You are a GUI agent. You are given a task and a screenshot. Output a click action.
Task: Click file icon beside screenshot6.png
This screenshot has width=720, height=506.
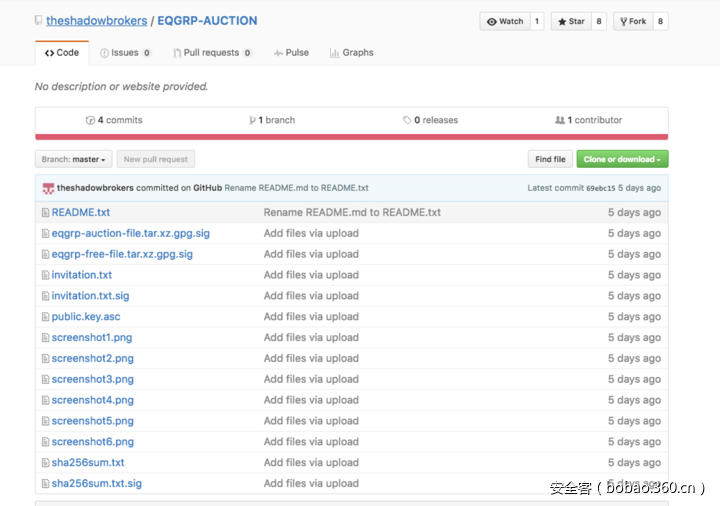45,442
